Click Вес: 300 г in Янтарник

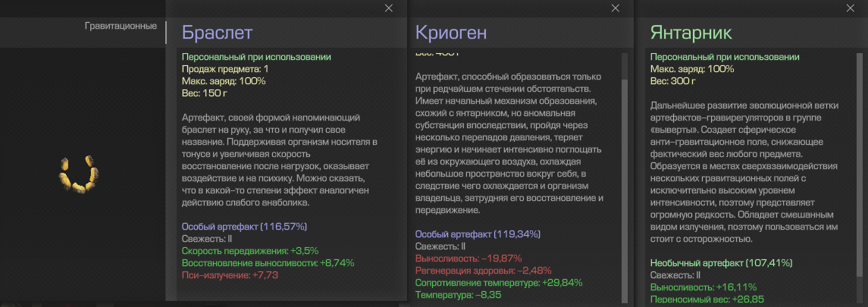coord(673,81)
